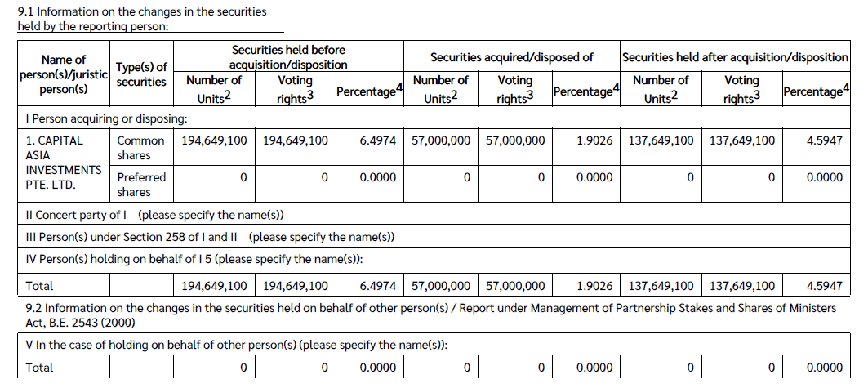Image resolution: width=868 pixels, height=388 pixels.
Task: Click the 'Total' label under section 9.2
Action: [39, 368]
